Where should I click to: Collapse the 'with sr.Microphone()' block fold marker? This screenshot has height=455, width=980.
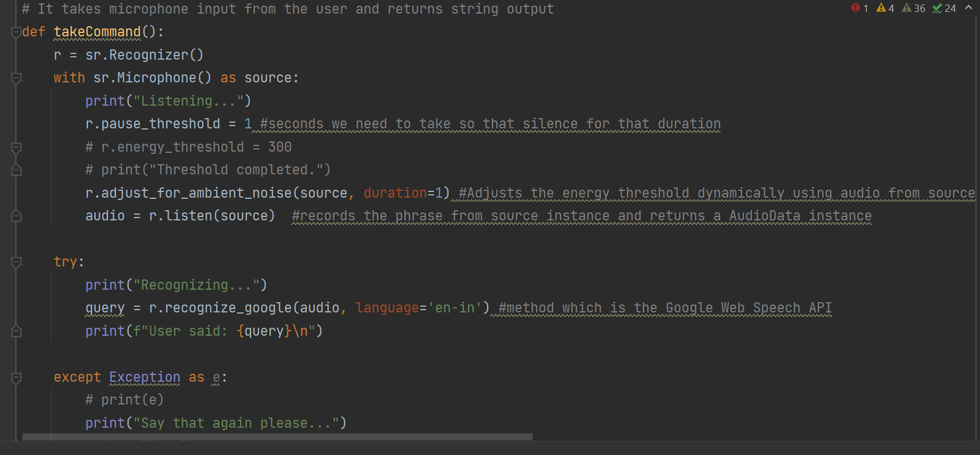[x=16, y=78]
